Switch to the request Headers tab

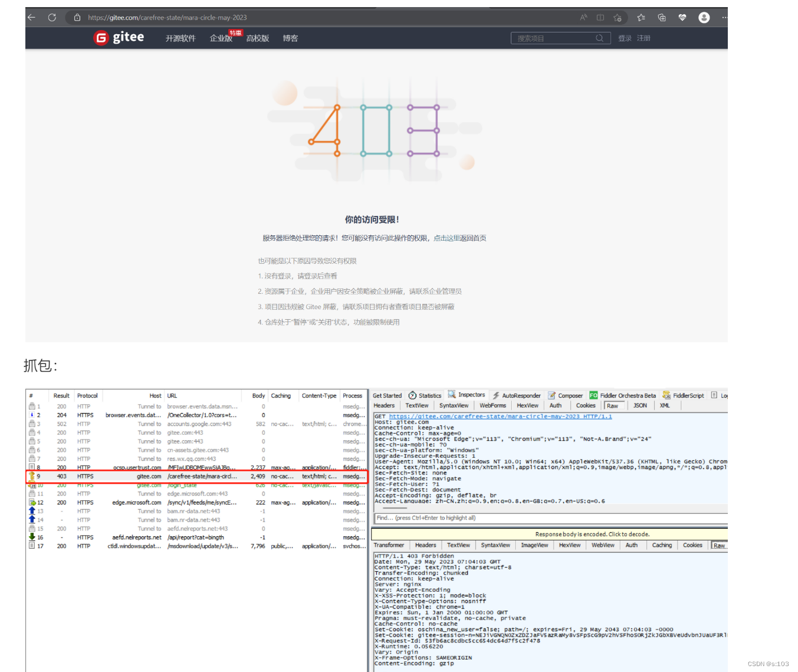click(x=384, y=405)
